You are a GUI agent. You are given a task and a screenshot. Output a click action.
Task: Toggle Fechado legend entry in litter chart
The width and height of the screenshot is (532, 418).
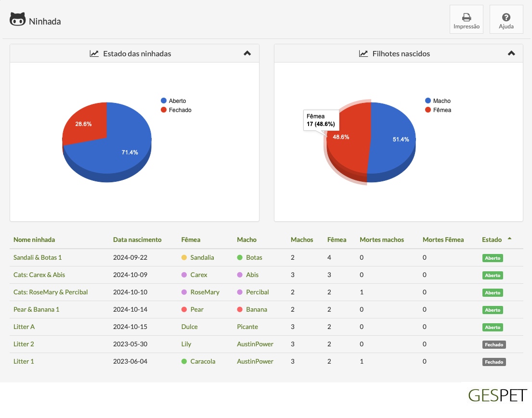(x=176, y=110)
